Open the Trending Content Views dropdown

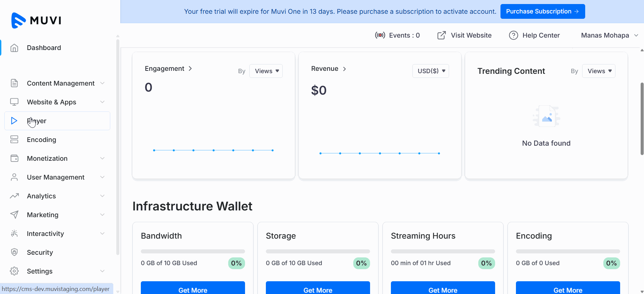point(599,71)
